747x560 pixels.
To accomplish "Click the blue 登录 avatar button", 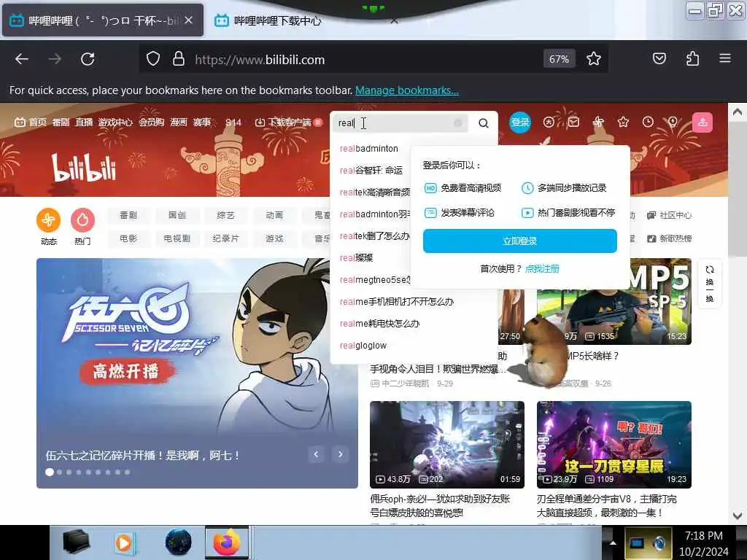I will click(520, 122).
